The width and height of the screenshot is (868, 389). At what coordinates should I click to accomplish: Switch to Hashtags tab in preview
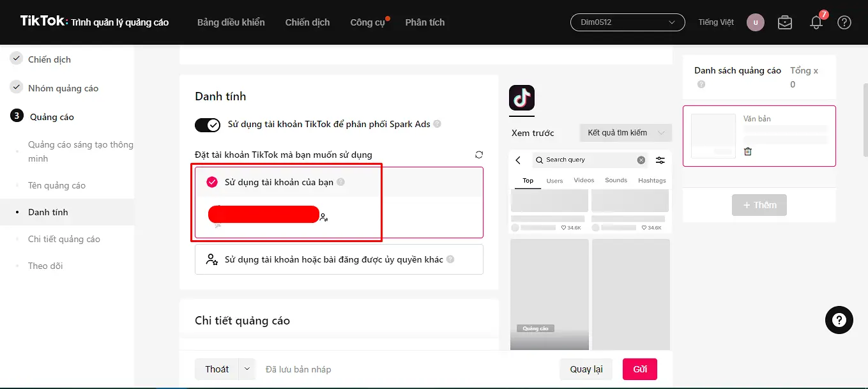pyautogui.click(x=652, y=181)
